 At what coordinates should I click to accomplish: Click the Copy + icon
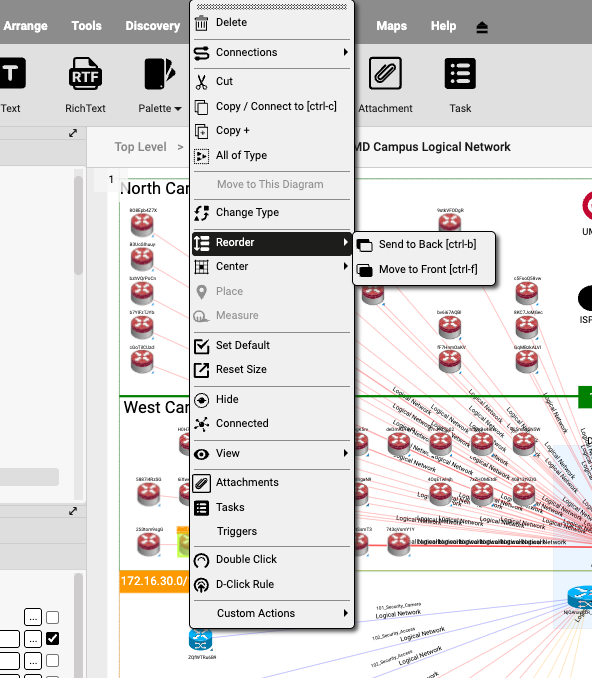(201, 131)
